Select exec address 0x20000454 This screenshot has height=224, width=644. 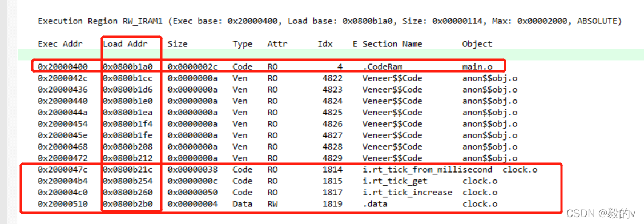point(63,123)
